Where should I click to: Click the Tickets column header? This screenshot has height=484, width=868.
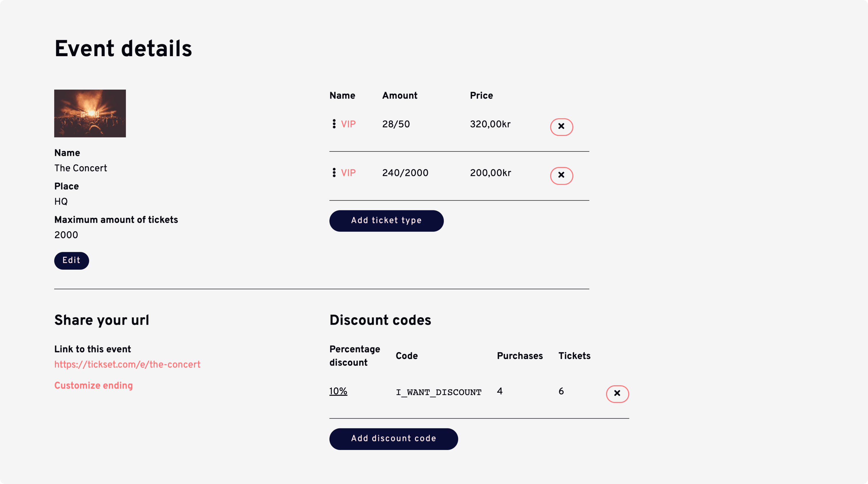click(x=574, y=356)
